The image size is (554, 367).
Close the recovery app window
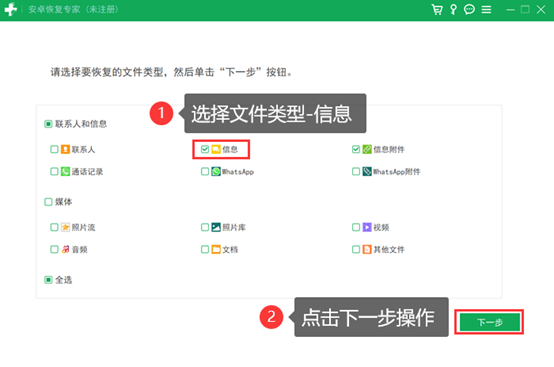pyautogui.click(x=541, y=10)
